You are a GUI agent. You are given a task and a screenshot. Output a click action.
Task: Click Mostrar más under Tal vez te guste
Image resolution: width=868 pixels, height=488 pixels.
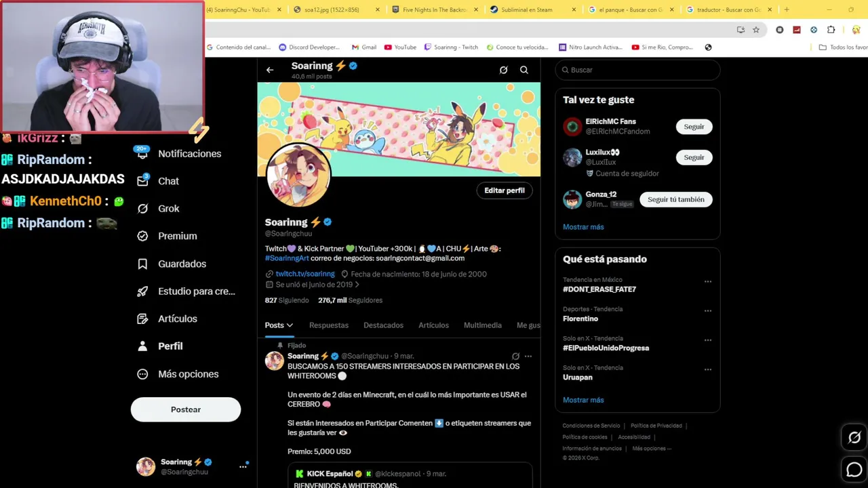[x=583, y=227]
